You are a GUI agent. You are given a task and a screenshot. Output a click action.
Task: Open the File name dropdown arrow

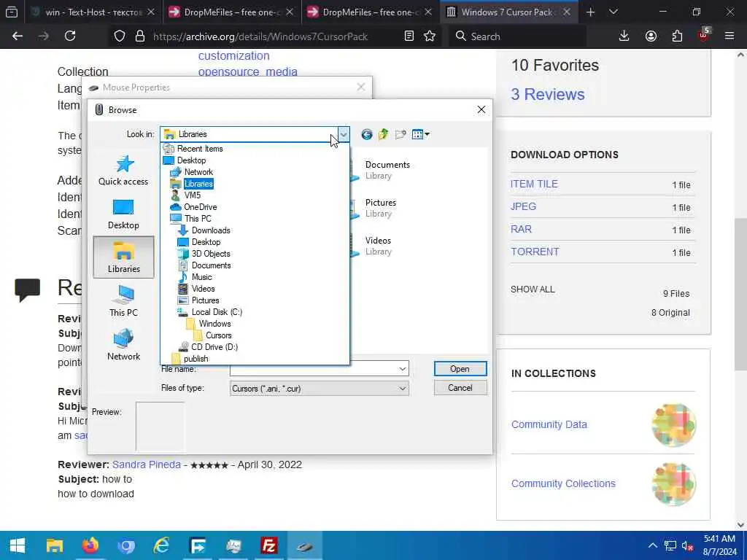pyautogui.click(x=403, y=368)
